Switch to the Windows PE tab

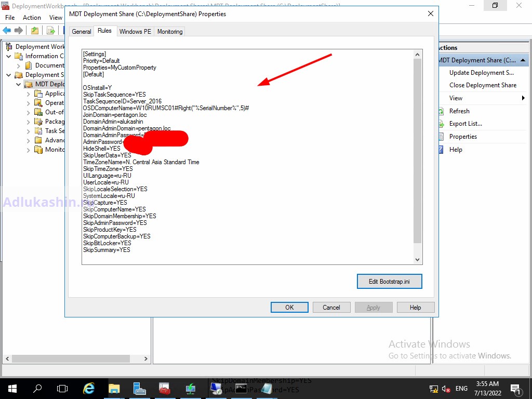coord(135,32)
